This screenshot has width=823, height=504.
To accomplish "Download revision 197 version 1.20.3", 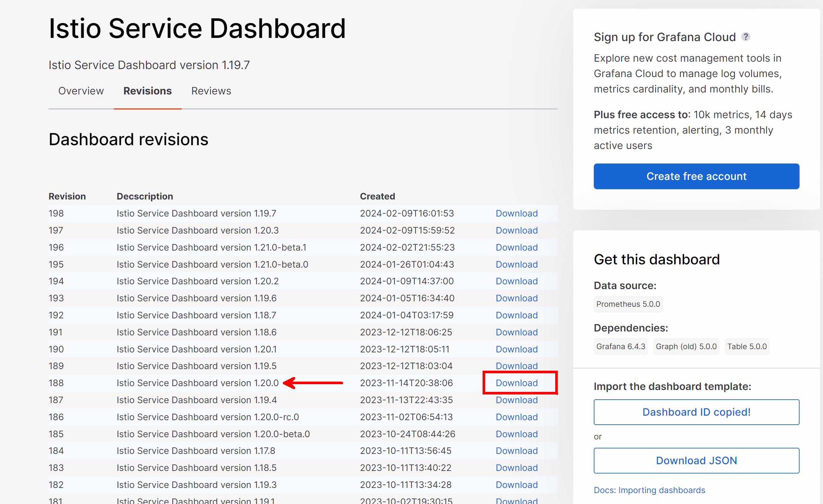I will click(x=516, y=230).
